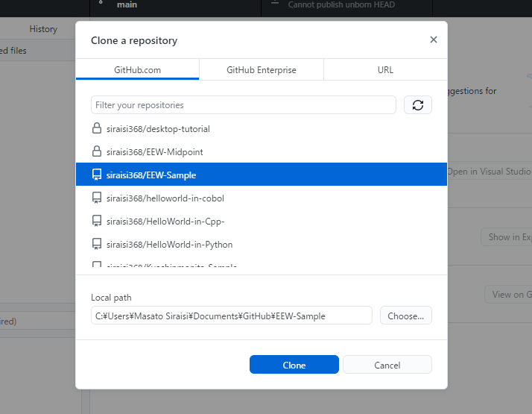Select siraisi368/desktop-tutorial repository
The image size is (532, 414).
tap(262, 129)
